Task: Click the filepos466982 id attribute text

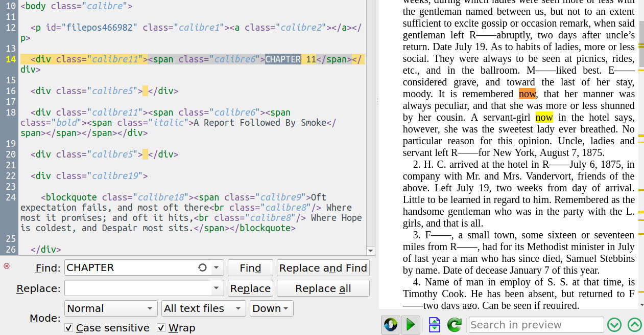Action: pyautogui.click(x=99, y=28)
